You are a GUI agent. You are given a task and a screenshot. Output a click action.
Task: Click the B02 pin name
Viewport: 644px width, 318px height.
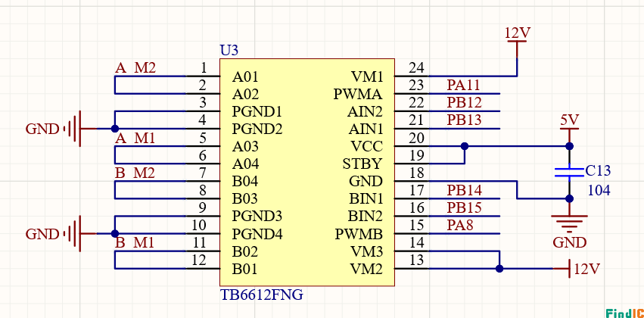click(x=245, y=251)
